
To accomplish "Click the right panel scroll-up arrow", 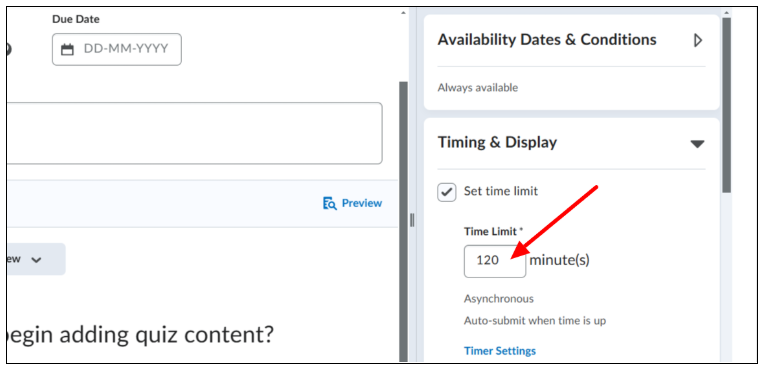I will point(727,13).
